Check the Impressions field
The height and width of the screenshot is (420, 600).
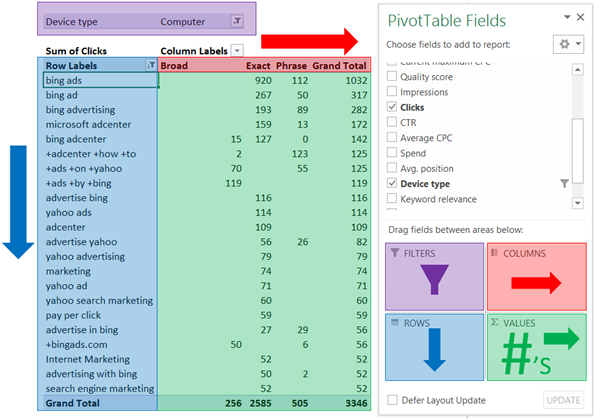(x=392, y=91)
